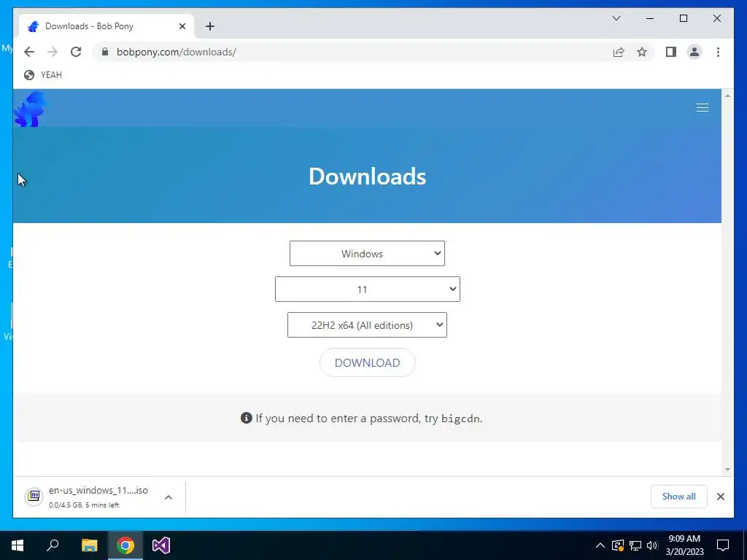This screenshot has height=560, width=747.
Task: Open File Explorer from the taskbar
Action: pos(89,545)
